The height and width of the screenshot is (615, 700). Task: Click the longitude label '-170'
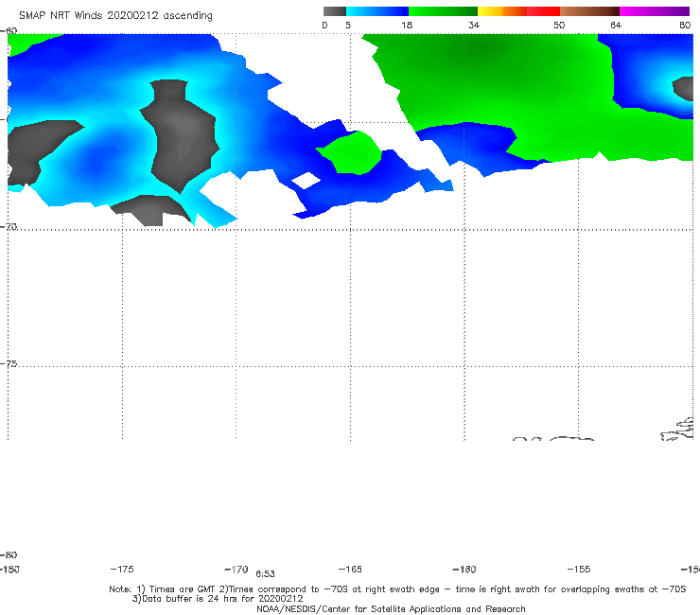pyautogui.click(x=236, y=570)
